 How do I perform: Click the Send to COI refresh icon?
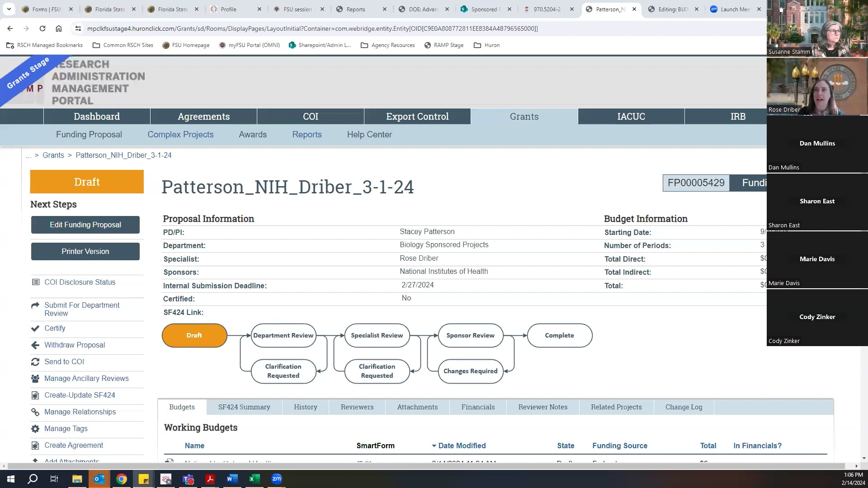click(x=35, y=362)
